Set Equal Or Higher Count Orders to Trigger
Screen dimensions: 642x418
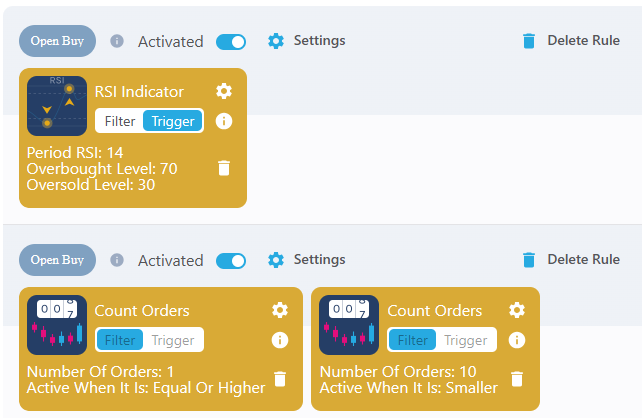tap(173, 340)
